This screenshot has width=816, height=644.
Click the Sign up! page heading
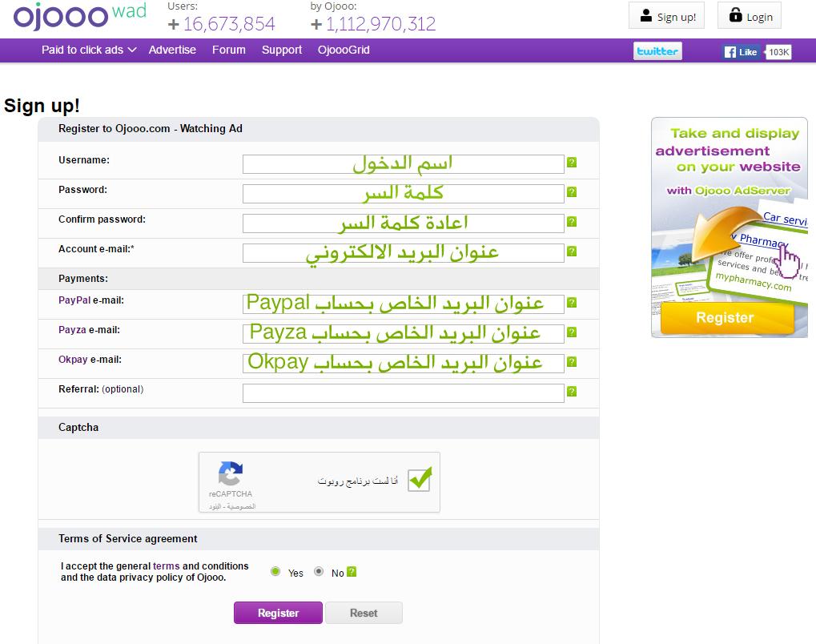pyautogui.click(x=42, y=106)
